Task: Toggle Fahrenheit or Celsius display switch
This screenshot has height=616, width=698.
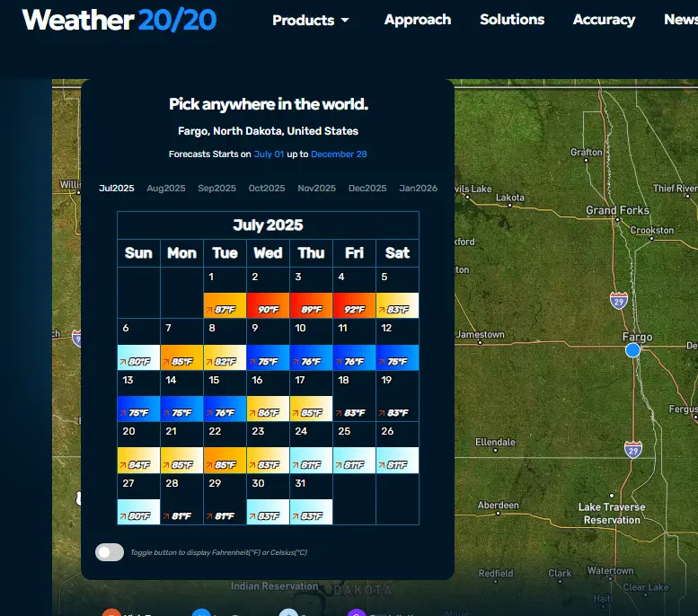Action: (110, 552)
